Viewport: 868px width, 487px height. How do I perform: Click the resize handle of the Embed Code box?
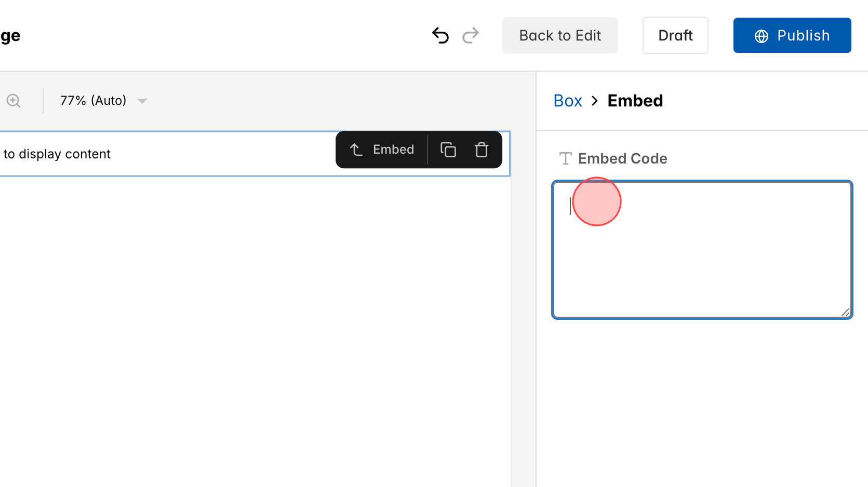click(846, 312)
